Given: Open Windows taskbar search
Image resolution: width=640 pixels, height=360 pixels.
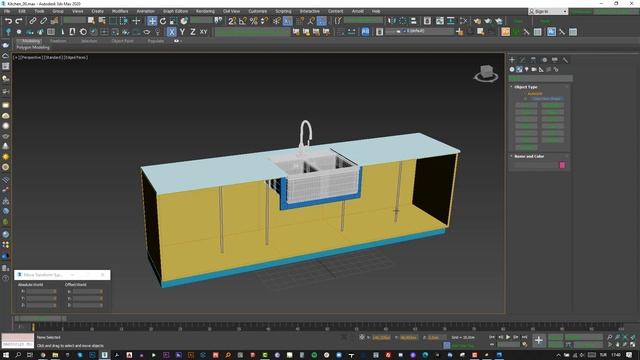Looking at the screenshot, I should point(18,355).
